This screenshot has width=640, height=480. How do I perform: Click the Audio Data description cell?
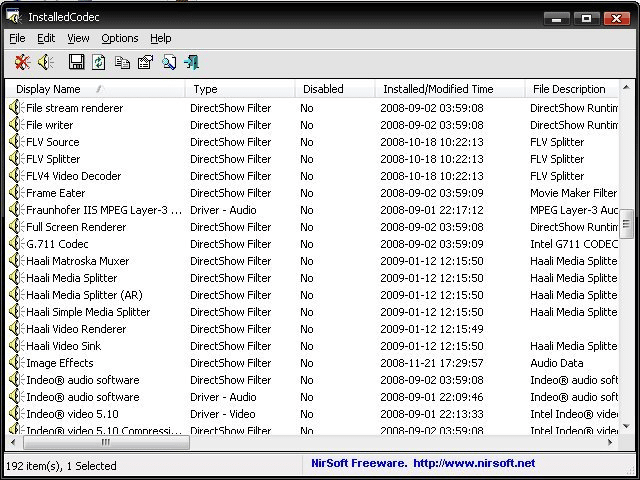click(557, 363)
